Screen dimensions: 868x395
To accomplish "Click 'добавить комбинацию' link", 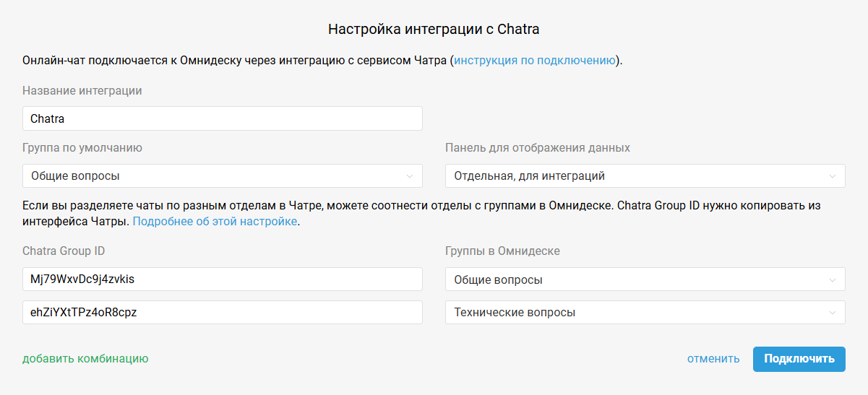I will [85, 359].
